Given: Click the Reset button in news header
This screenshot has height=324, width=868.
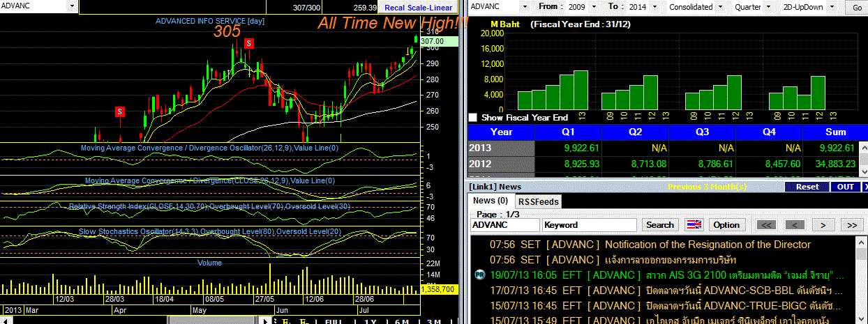Looking at the screenshot, I should pos(807,187).
